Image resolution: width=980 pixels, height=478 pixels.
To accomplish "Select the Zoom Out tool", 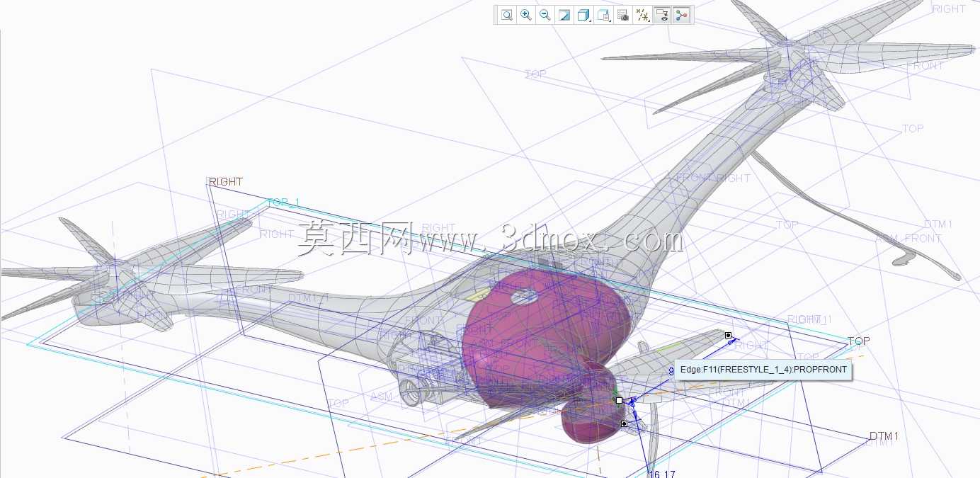I will (545, 15).
